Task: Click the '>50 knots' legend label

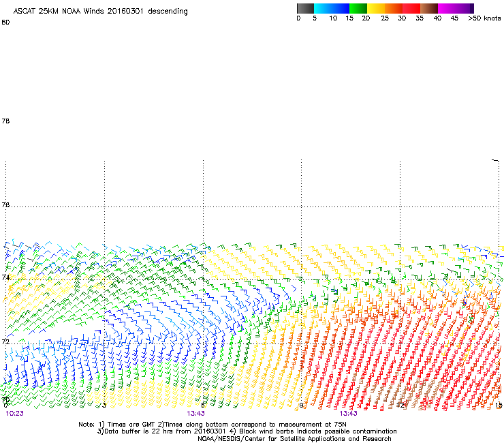Action: 484,18
